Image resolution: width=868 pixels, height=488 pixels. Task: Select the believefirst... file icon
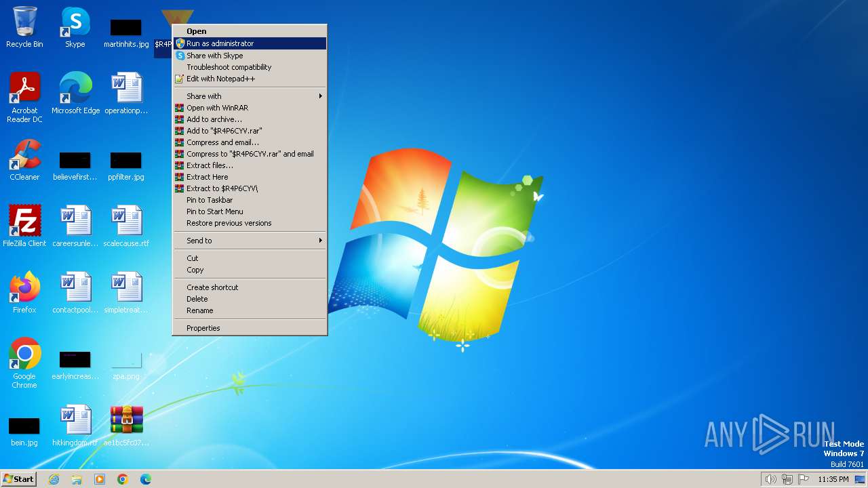tap(75, 166)
